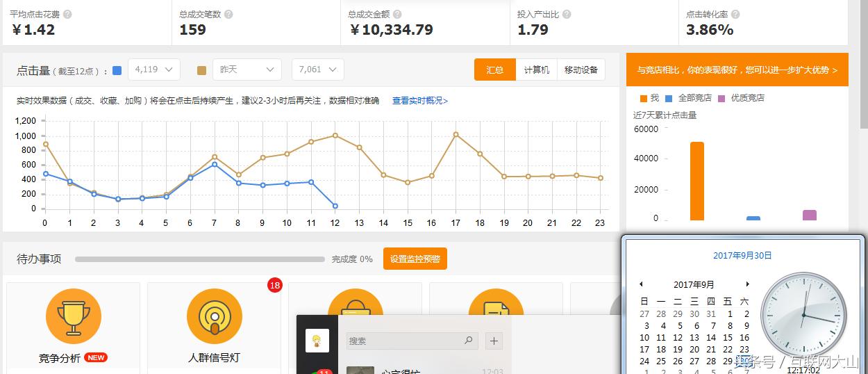Click tan line peak at hour 17

(456, 134)
